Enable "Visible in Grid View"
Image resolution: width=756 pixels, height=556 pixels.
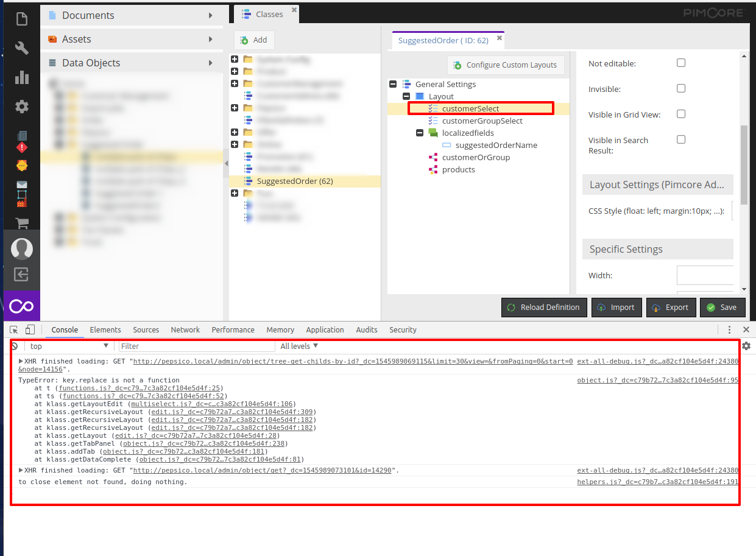tap(680, 113)
